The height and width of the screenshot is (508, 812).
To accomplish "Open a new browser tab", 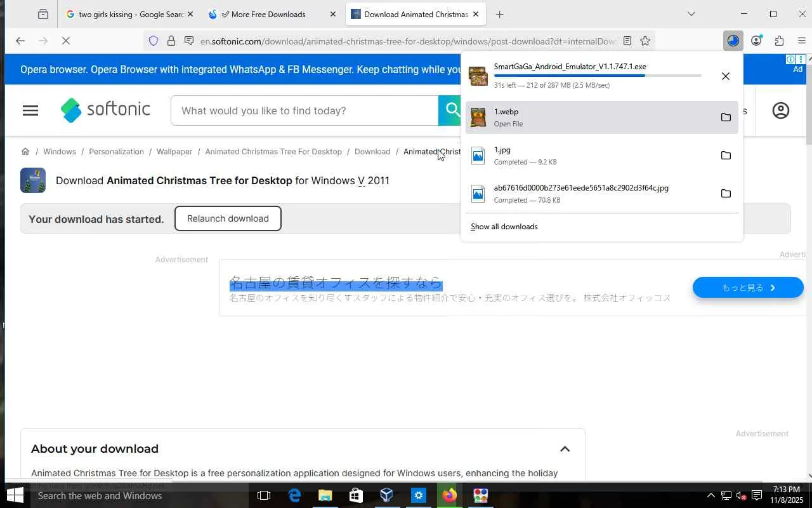I will (x=500, y=14).
